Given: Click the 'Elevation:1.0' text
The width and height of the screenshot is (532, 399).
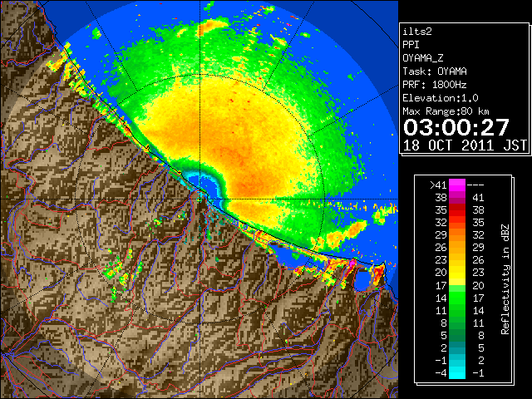Looking at the screenshot, I should (441, 98).
